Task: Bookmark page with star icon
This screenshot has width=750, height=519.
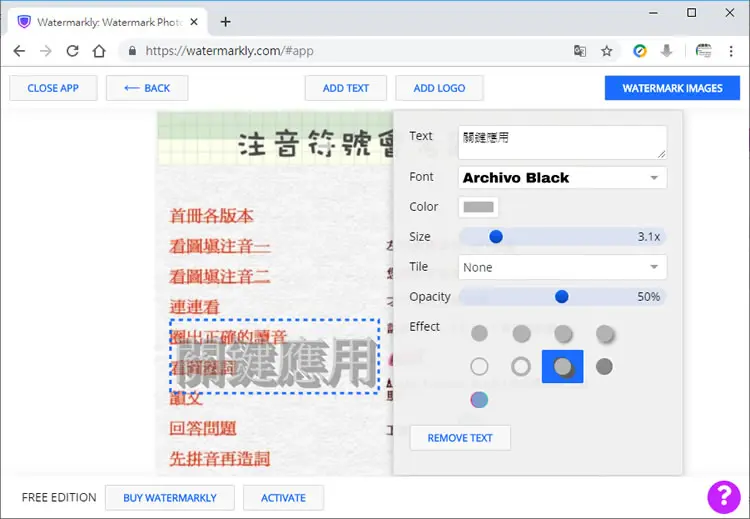Action: [x=607, y=51]
